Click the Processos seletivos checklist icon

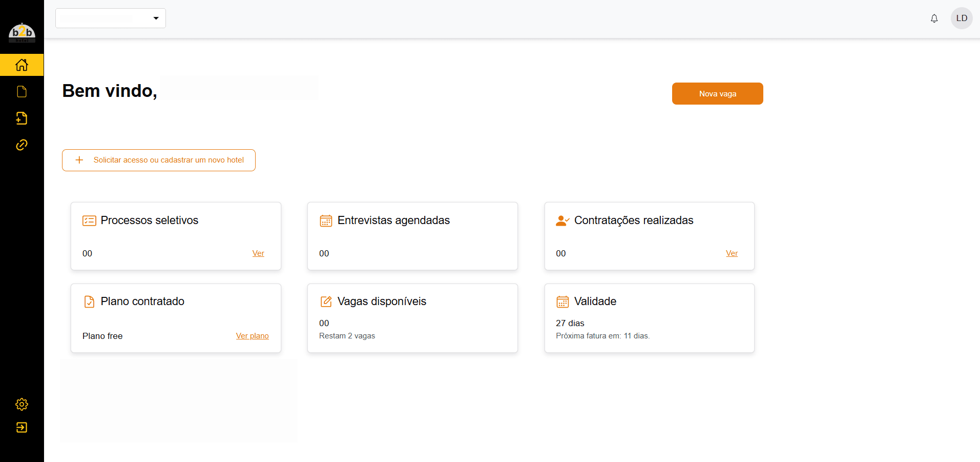tap(89, 220)
